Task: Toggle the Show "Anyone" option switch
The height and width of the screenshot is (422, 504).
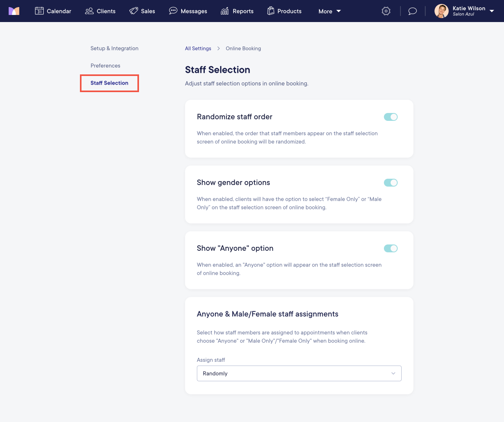Action: click(x=391, y=248)
